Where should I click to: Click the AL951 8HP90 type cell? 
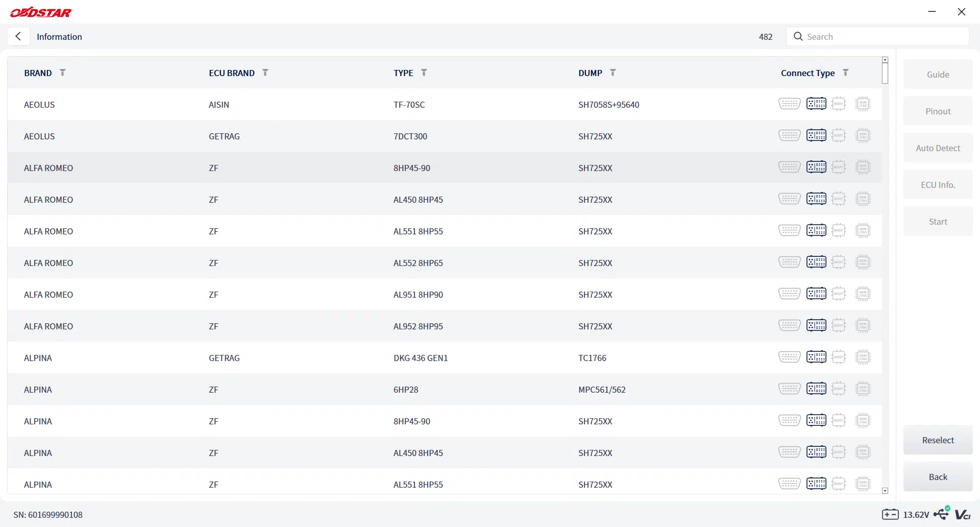(418, 295)
